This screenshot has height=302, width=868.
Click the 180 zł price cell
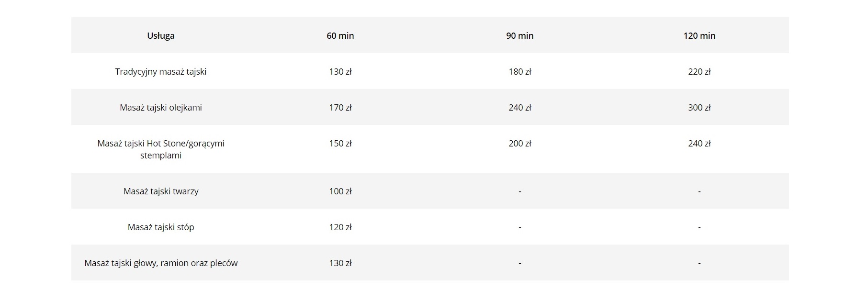pyautogui.click(x=519, y=72)
